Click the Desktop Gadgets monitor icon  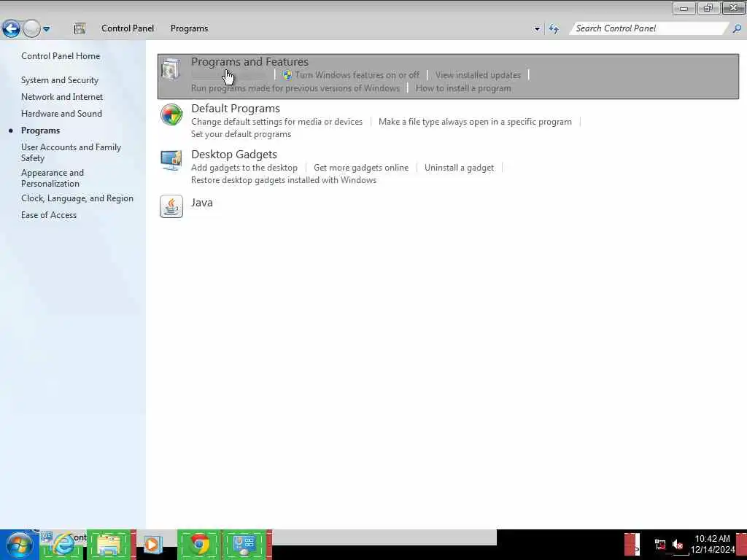(x=171, y=160)
